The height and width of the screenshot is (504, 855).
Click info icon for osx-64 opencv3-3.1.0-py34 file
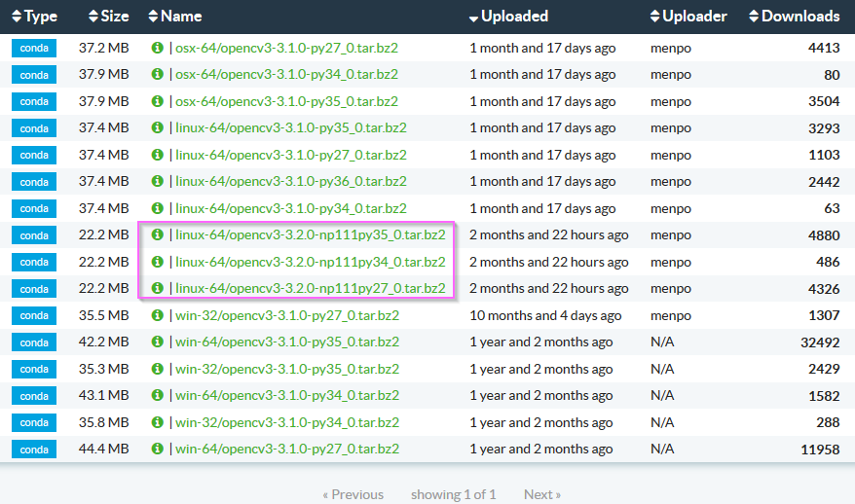[x=158, y=74]
